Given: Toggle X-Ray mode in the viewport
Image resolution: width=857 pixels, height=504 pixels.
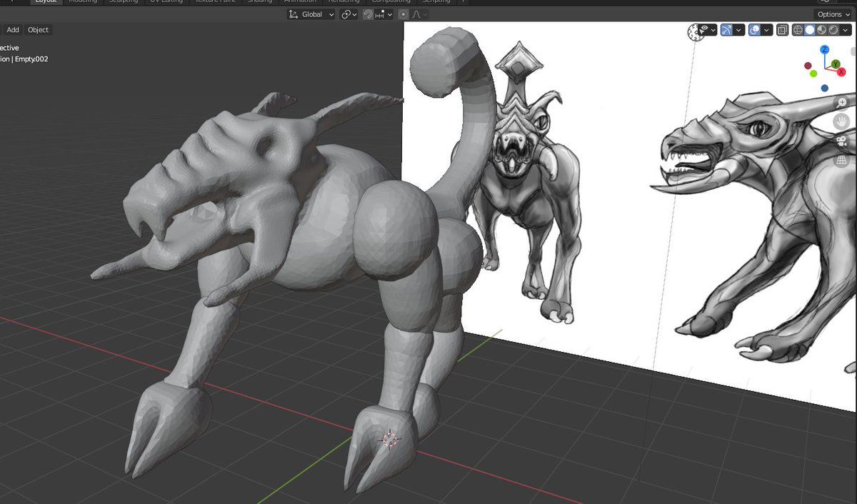Looking at the screenshot, I should 783,30.
